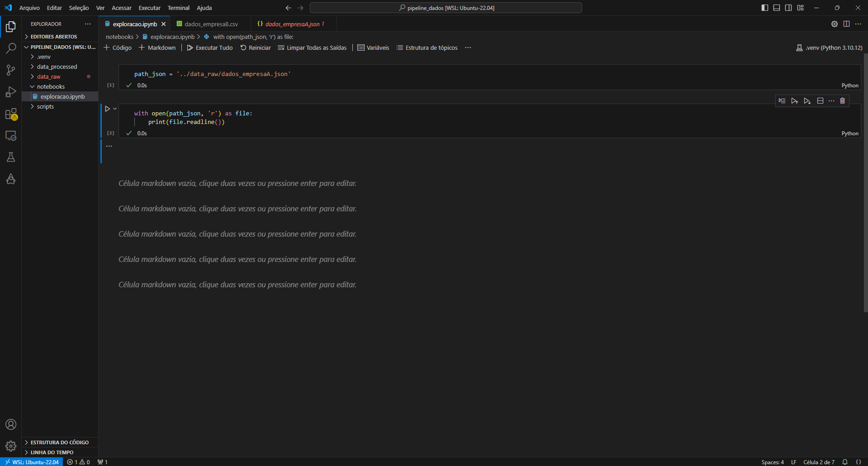
Task: Open WSL: Ubuntu-22.04 remote indicator
Action: [x=32, y=462]
